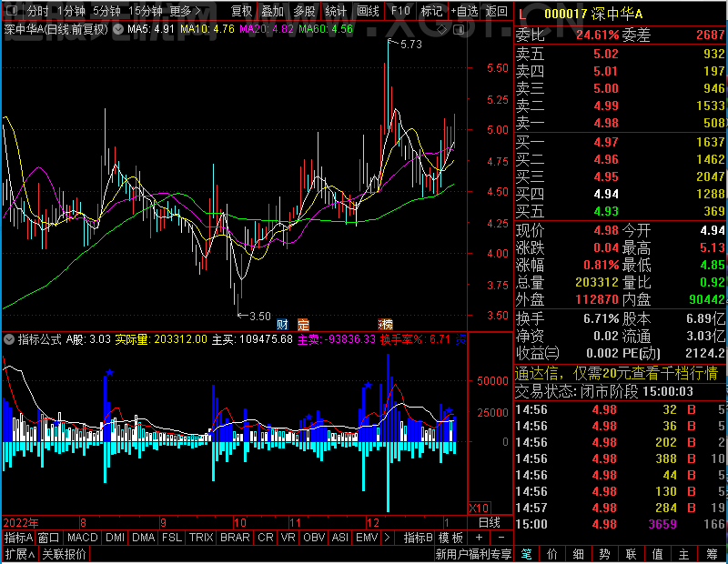This screenshot has height=564, width=728.
Task: Click the diamond icon above the chart
Action: [442, 30]
